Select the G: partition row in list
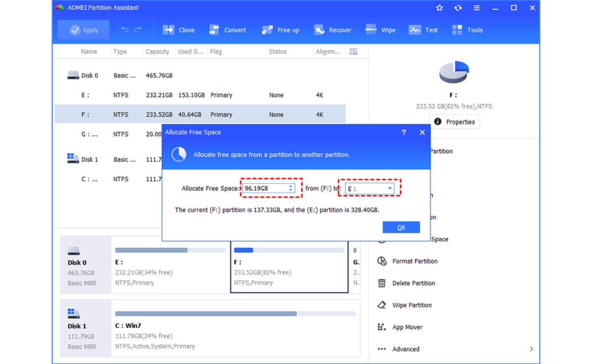592x364 pixels. tap(109, 134)
